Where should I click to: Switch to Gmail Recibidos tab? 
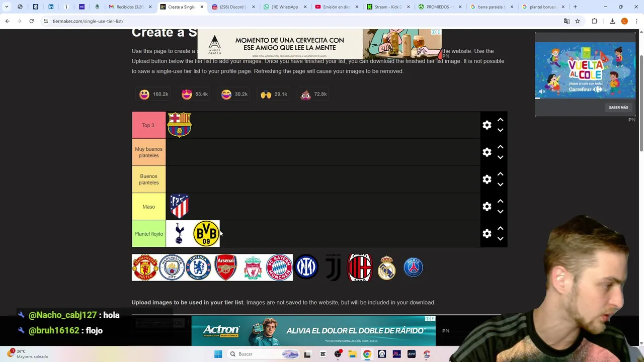click(x=130, y=7)
